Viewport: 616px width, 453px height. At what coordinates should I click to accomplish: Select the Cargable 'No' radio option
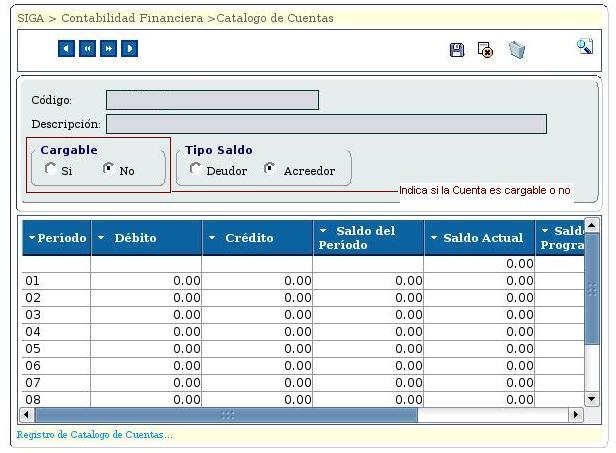point(109,170)
